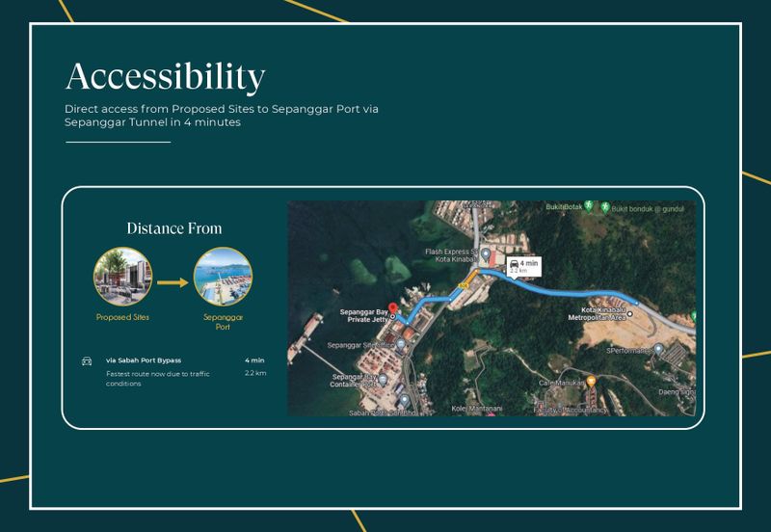
Task: Select the via Sabah Port Bypass route text
Action: (144, 360)
